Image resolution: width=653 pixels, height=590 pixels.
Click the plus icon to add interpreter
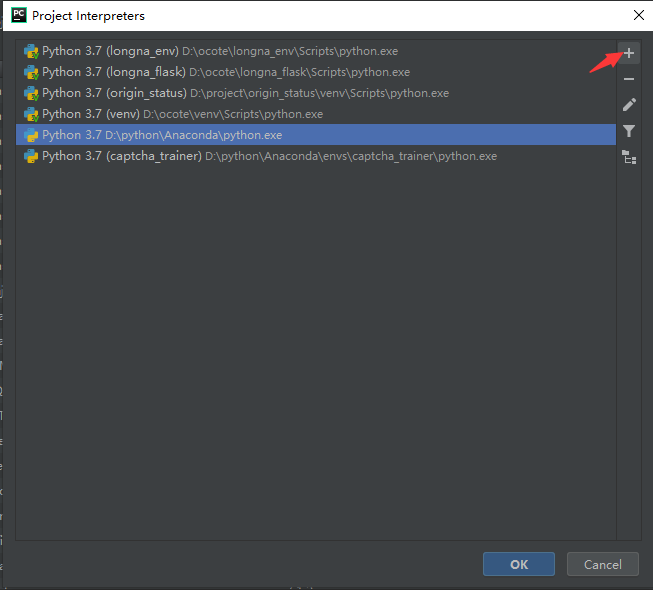click(x=629, y=53)
